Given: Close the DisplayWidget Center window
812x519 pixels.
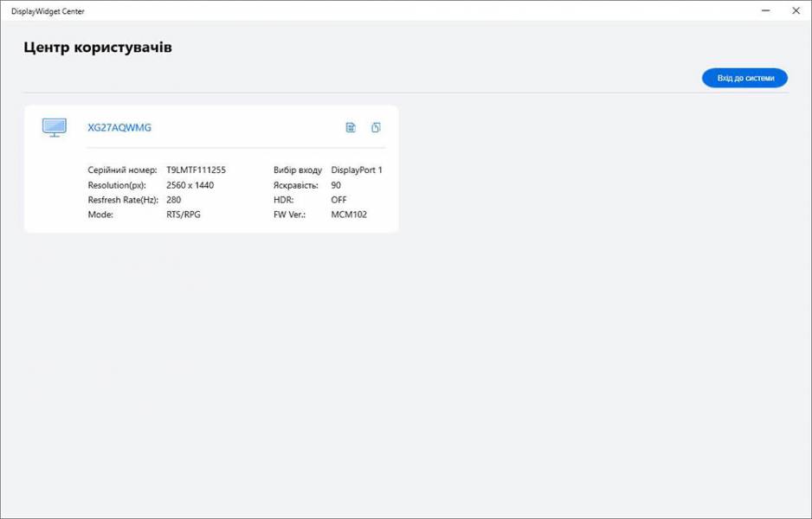Looking at the screenshot, I should pyautogui.click(x=796, y=11).
